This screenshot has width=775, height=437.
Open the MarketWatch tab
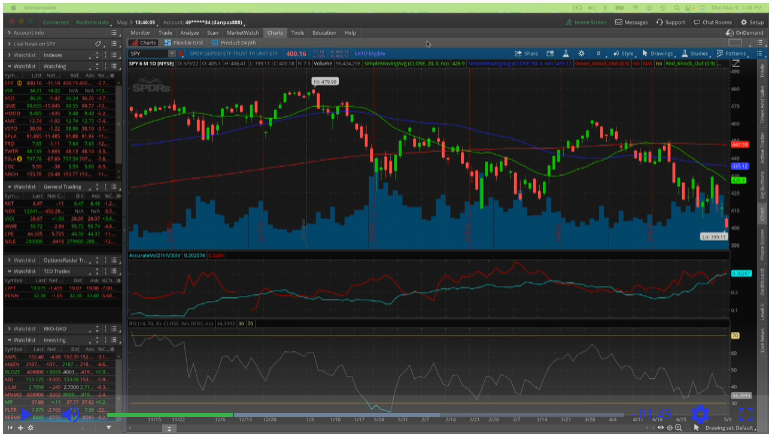point(243,33)
